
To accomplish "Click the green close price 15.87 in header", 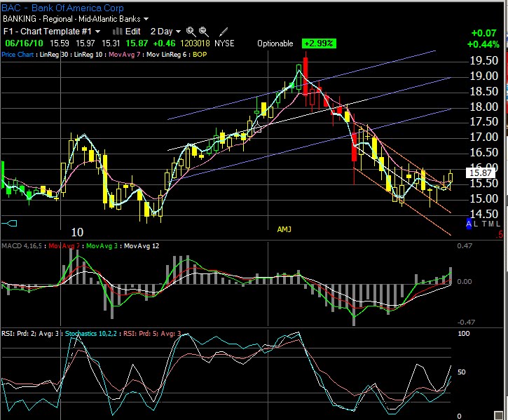I will pyautogui.click(x=137, y=43).
